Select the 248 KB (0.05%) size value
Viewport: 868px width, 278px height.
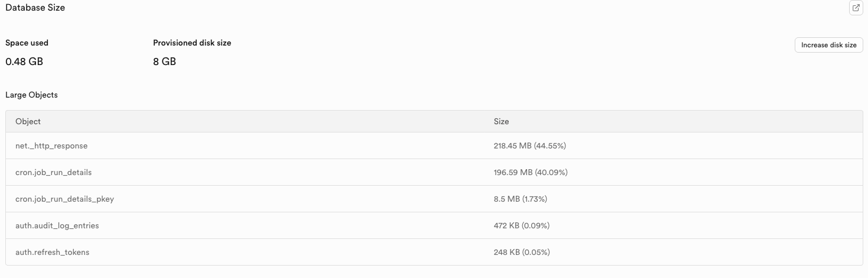[x=522, y=252]
